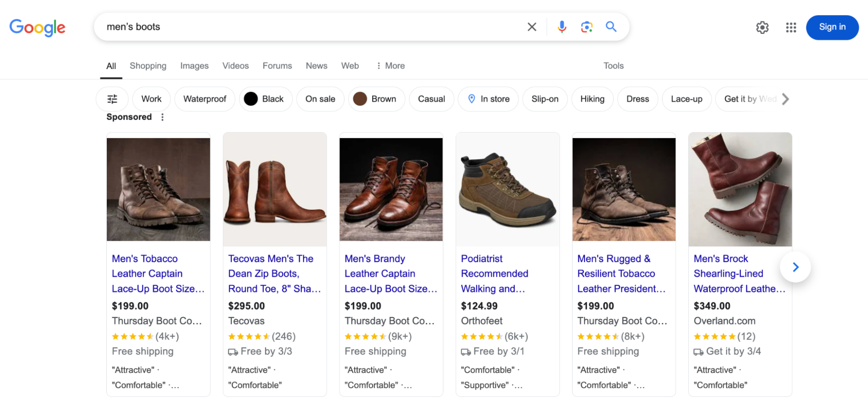Switch to the Shopping tab

click(148, 66)
